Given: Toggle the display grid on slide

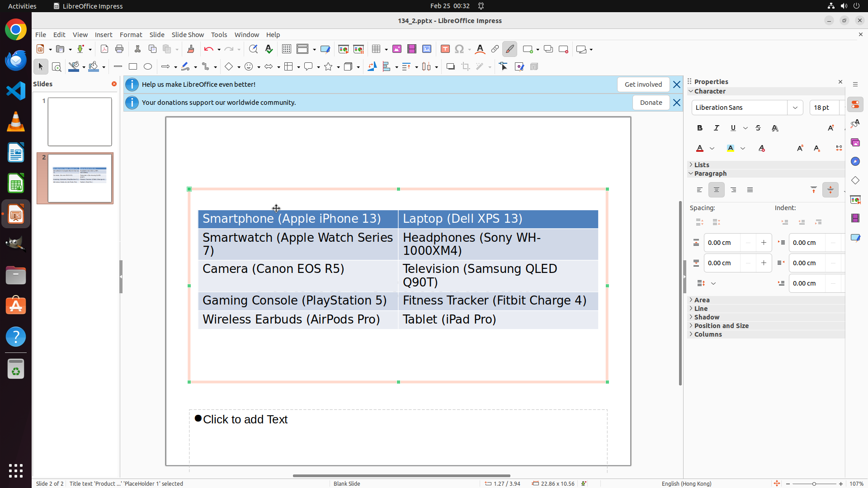Looking at the screenshot, I should tap(287, 49).
